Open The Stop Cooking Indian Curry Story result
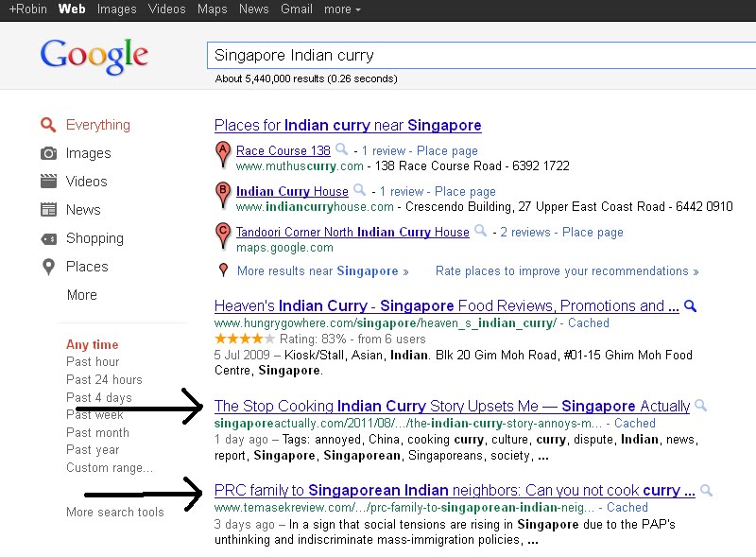Screen dimensions: 756x557 tap(452, 406)
